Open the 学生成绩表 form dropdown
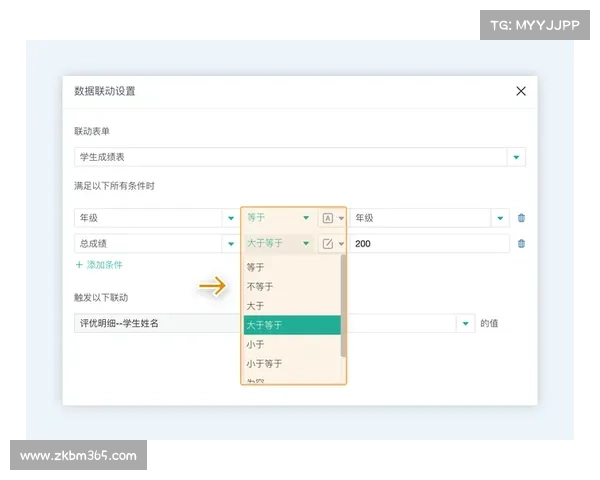Screen dimensions: 600x480 [516, 157]
